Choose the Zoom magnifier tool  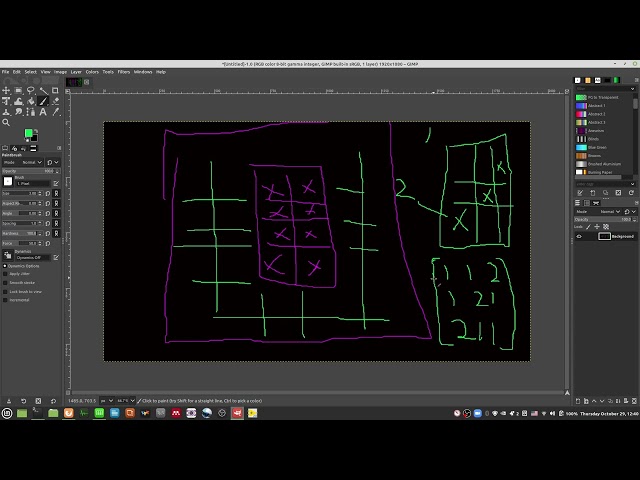(x=6, y=122)
